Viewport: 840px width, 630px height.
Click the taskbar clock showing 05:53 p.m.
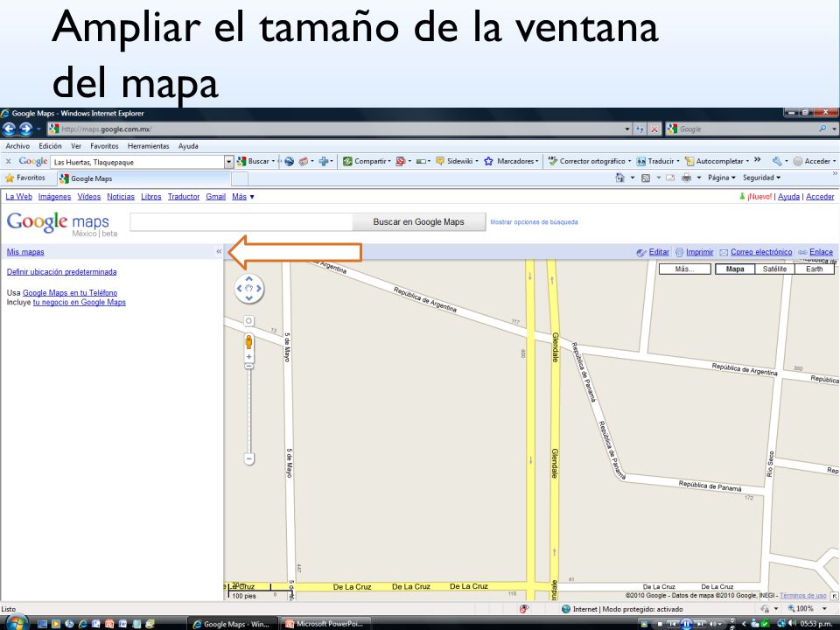pyautogui.click(x=815, y=624)
